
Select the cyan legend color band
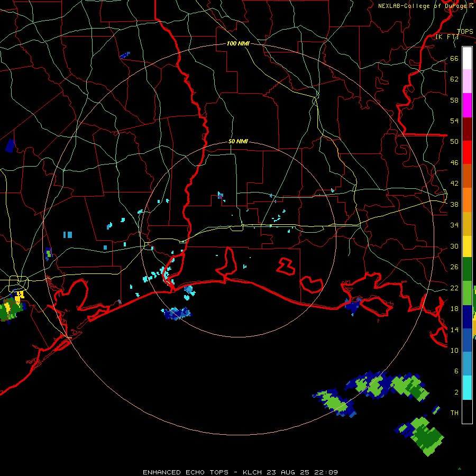467,388
